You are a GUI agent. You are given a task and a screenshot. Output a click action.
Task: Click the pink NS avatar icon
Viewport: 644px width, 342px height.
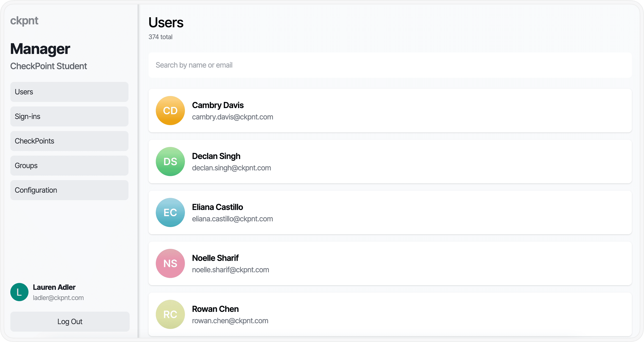pyautogui.click(x=170, y=263)
